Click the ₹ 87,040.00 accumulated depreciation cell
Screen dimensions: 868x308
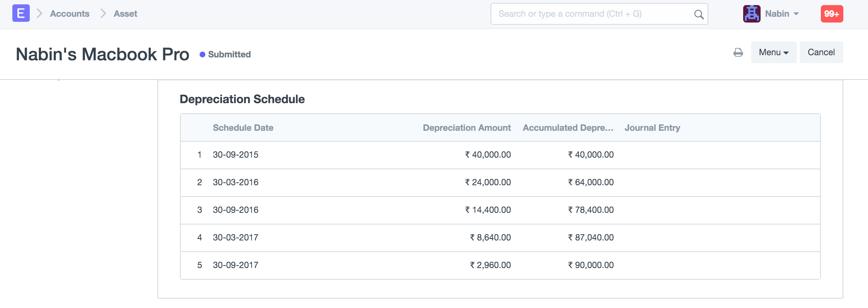tap(591, 238)
